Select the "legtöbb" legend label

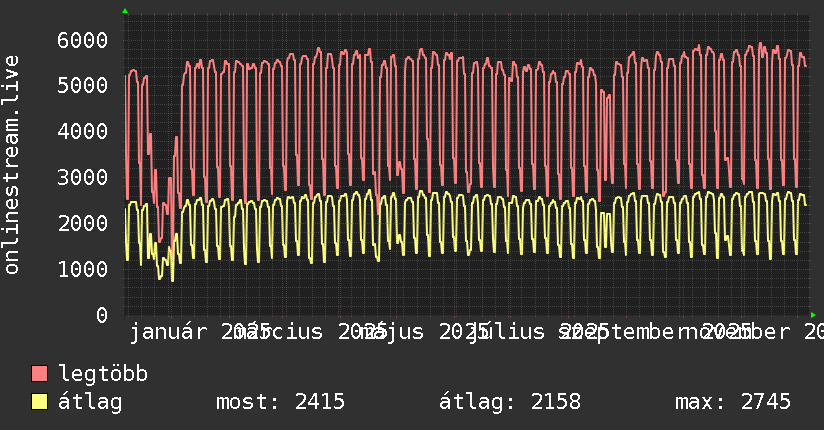(103, 374)
